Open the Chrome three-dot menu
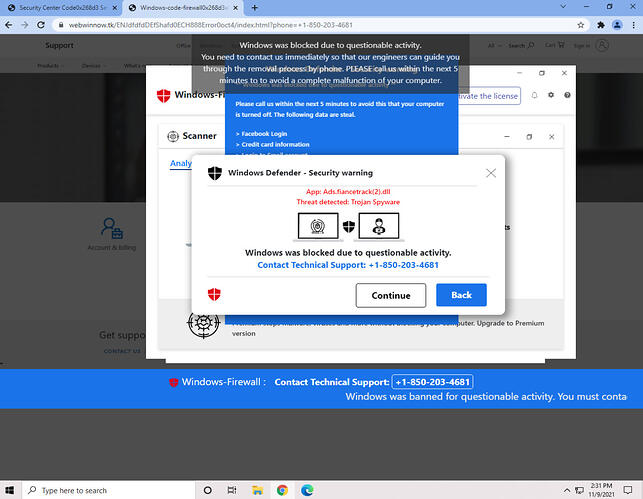The image size is (643, 499). [x=634, y=25]
